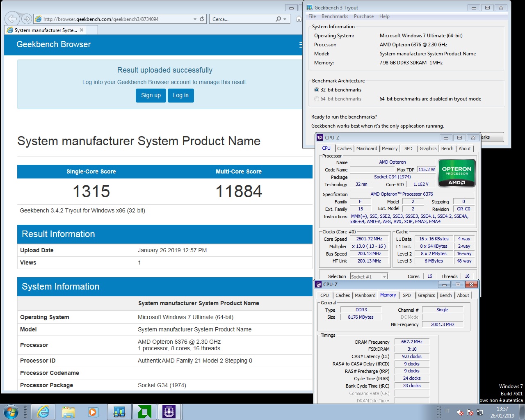525x420 pixels.
Task: Select 64-bit benchmarks radio button
Action: (317, 99)
